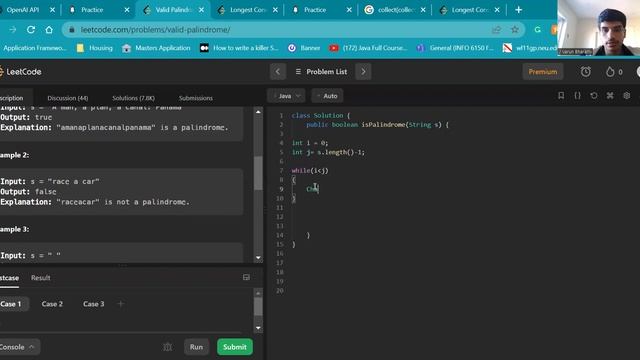Click the forward navigation arrow

point(13,29)
